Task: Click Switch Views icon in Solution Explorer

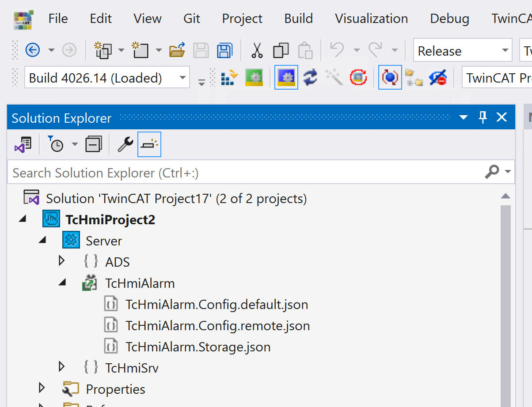Action: click(23, 144)
